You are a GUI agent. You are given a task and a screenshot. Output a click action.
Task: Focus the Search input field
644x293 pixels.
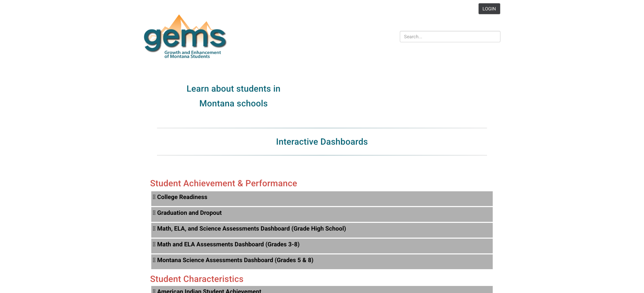(x=450, y=37)
